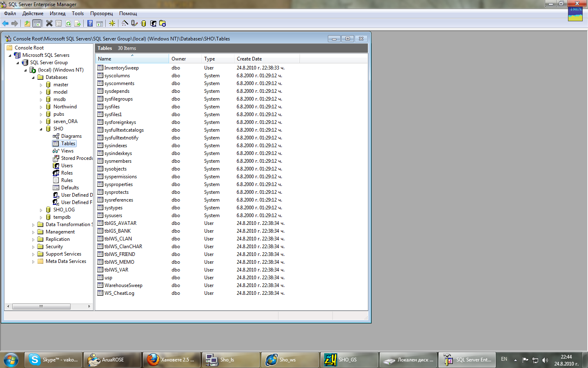Click the Refresh toolbar icon
Image resolution: width=588 pixels, height=368 pixels.
pyautogui.click(x=68, y=24)
